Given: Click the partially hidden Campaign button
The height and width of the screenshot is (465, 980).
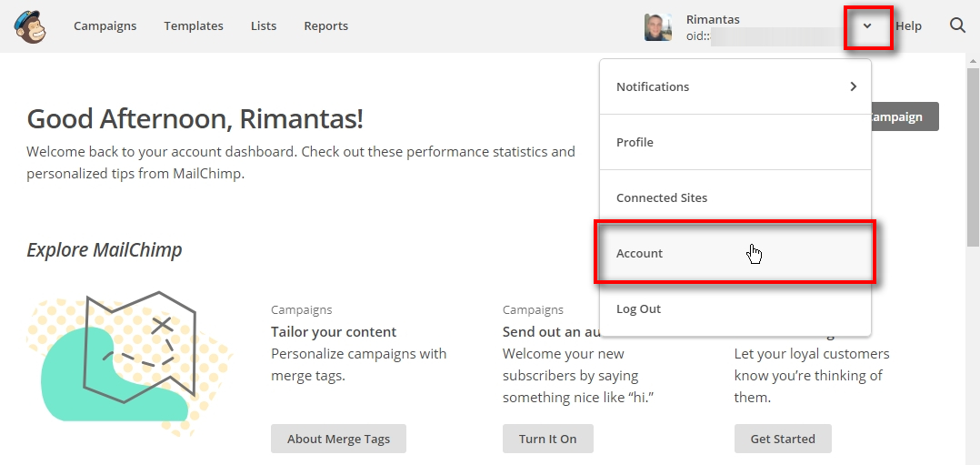Looking at the screenshot, I should 905,116.
